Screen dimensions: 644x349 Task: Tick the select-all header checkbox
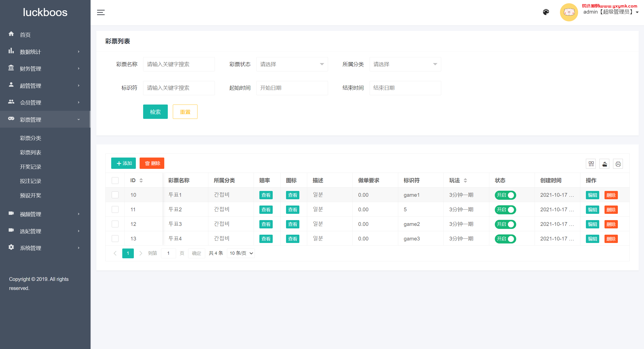tap(115, 180)
